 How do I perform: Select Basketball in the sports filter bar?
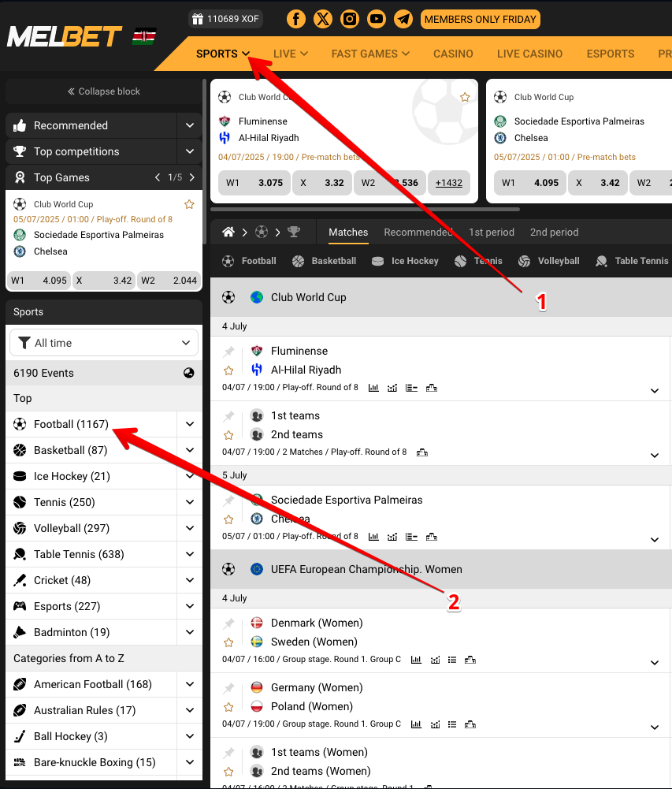(x=324, y=261)
